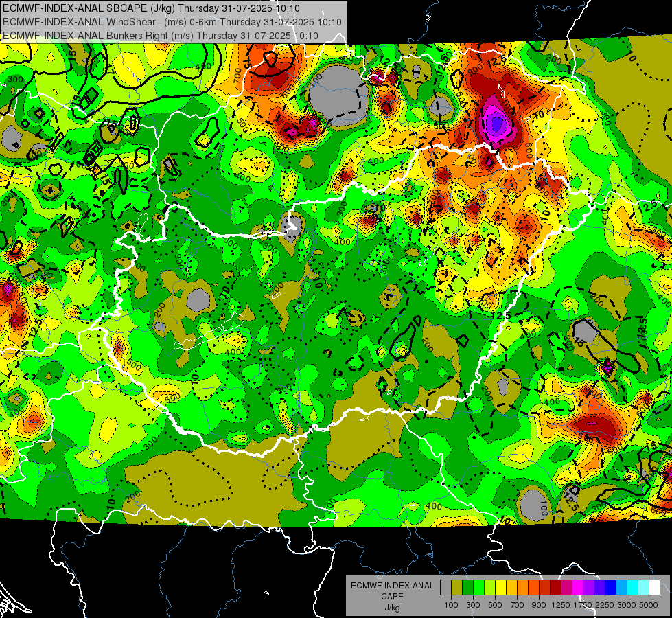The width and height of the screenshot is (672, 618).
Task: Pick the bright magenta legend swatch
Action: click(578, 587)
